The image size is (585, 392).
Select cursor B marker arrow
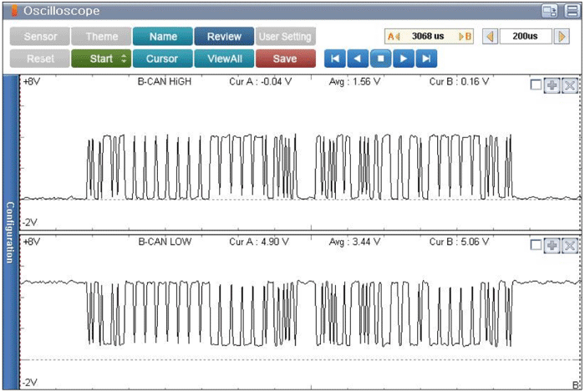click(465, 36)
